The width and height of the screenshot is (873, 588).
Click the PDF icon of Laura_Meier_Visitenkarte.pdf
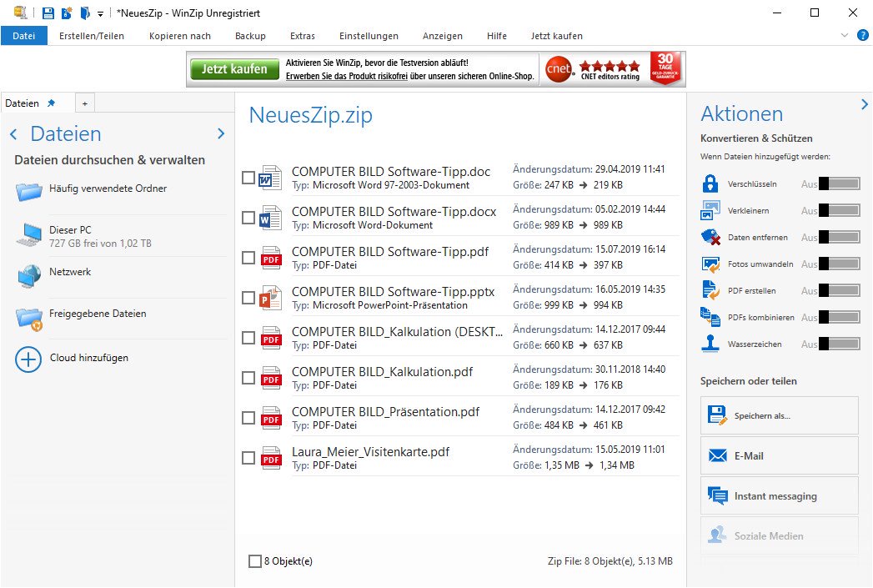[x=271, y=458]
